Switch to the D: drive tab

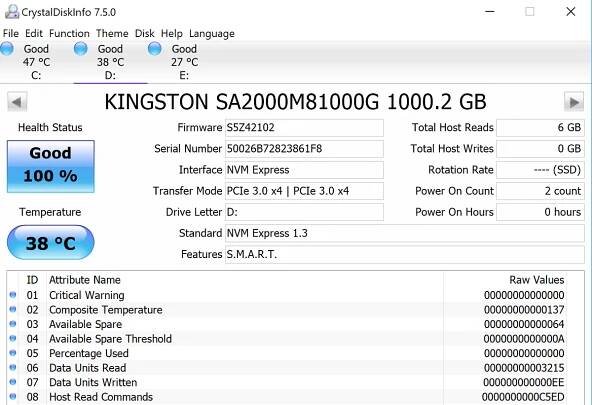pos(110,62)
